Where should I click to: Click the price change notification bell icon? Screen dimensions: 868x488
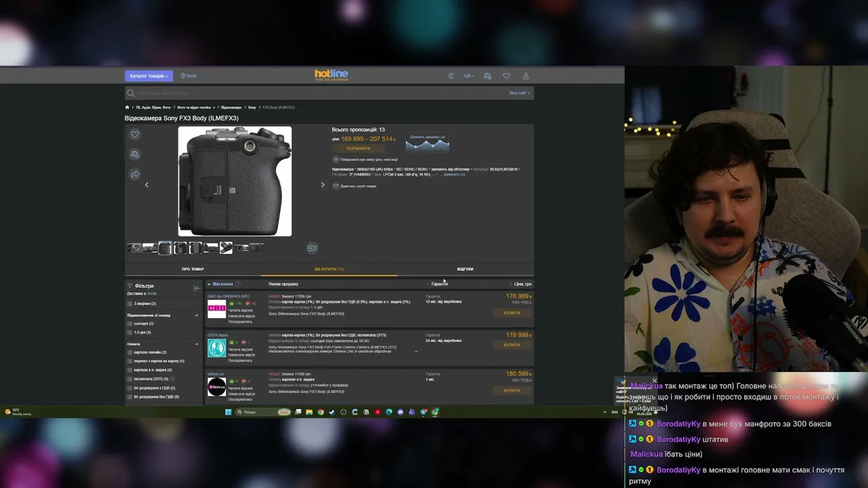pos(336,159)
